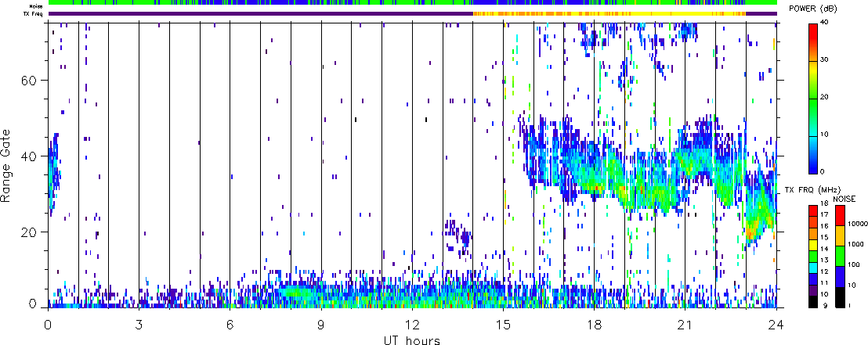Image resolution: width=868 pixels, height=345 pixels.
Task: Click the NOISE legend color bar
Action: click(840, 257)
